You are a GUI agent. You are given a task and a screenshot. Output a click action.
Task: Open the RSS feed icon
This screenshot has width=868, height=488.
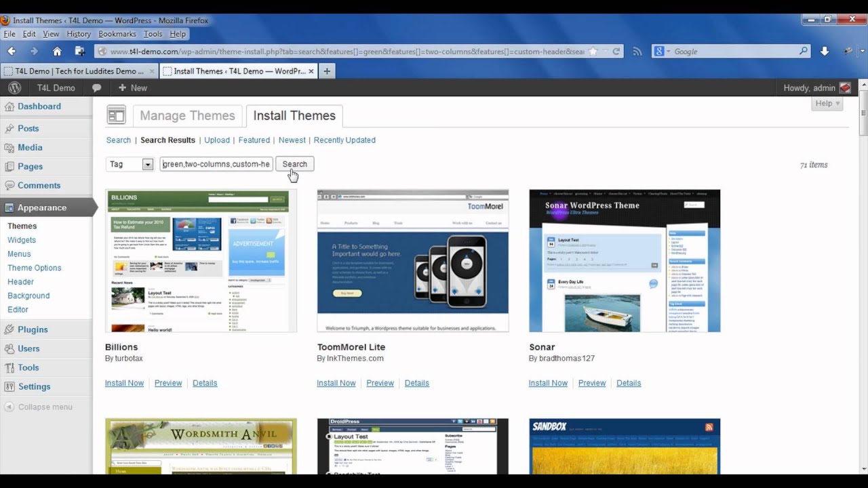click(x=637, y=52)
